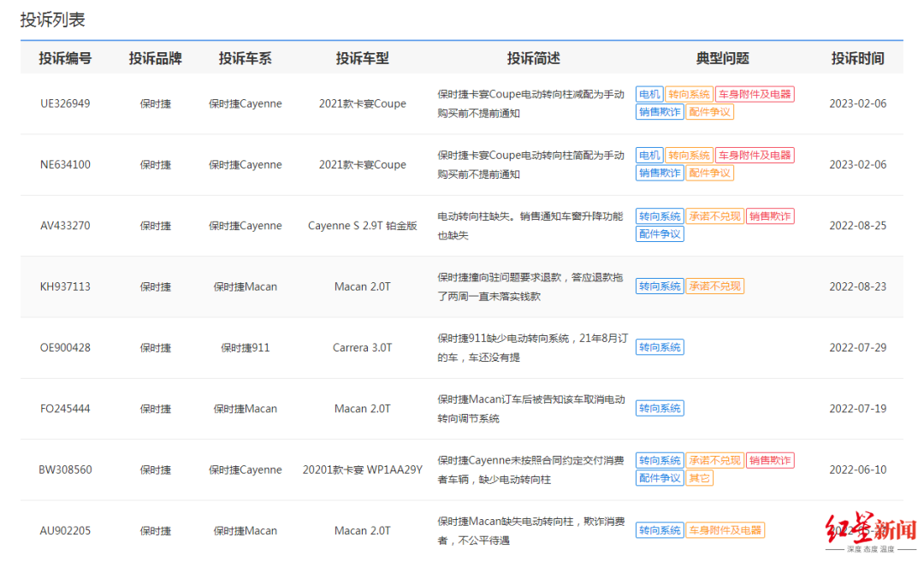Click 承诺不兑现 tag in KH937113 row
Screen dimensions: 924x561
tap(714, 286)
